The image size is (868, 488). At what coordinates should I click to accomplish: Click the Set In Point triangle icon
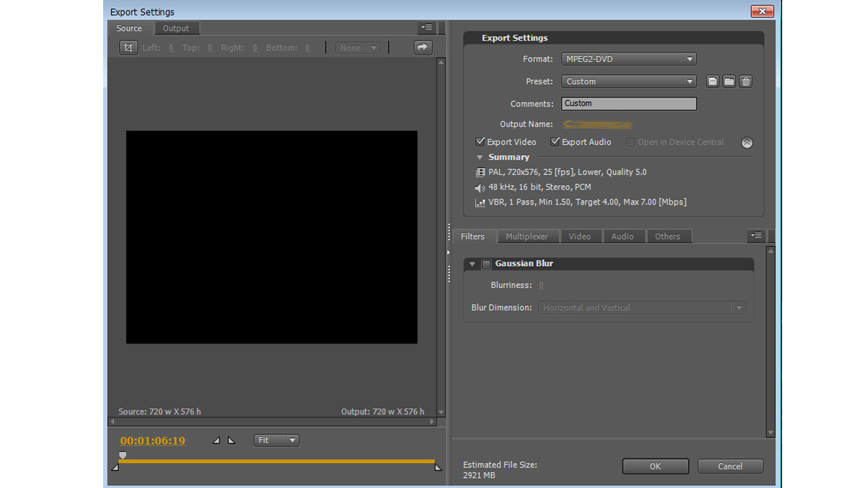click(x=217, y=440)
